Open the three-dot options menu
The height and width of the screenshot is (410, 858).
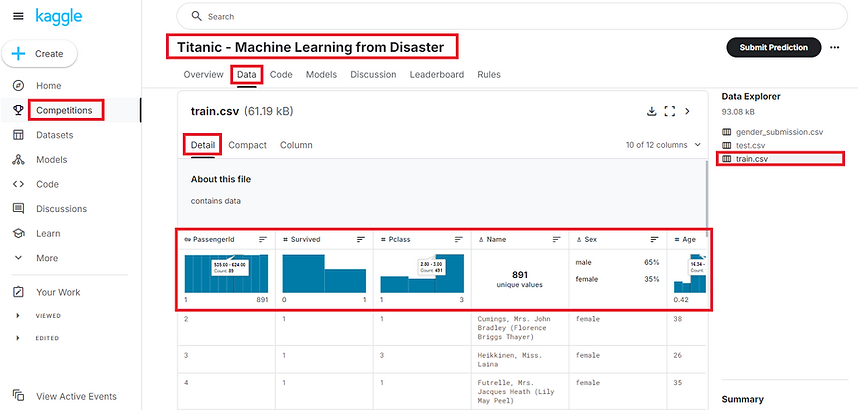point(834,48)
